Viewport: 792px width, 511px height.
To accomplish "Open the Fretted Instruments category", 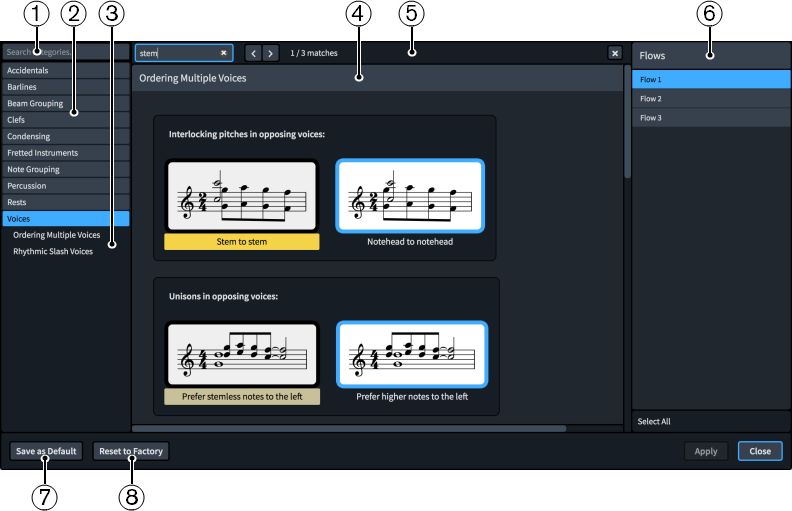I will (66, 152).
